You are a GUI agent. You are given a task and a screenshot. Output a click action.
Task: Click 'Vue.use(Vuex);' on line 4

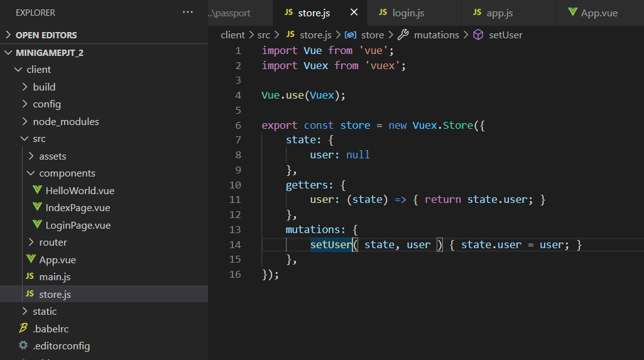pyautogui.click(x=303, y=95)
